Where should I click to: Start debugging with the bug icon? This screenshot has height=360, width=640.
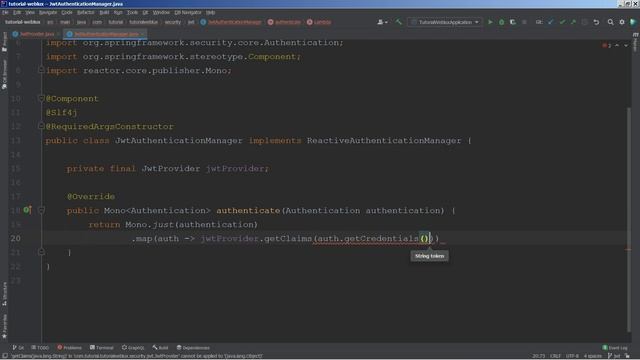502,22
